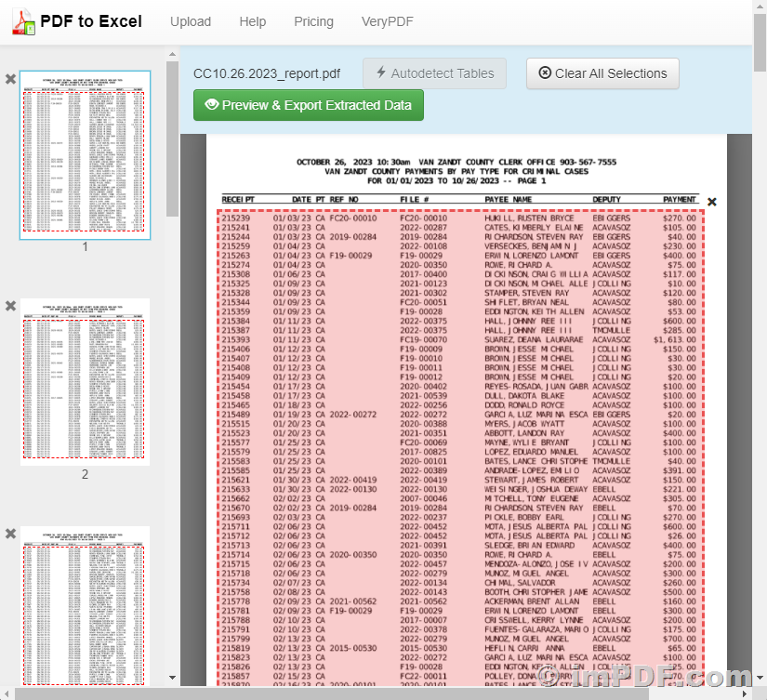
Task: Click the lightning bolt Autodetect icon
Action: 381,73
